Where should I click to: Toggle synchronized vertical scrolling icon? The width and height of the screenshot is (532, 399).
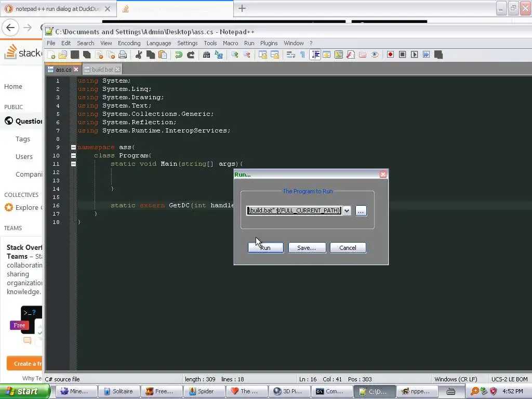(x=262, y=55)
